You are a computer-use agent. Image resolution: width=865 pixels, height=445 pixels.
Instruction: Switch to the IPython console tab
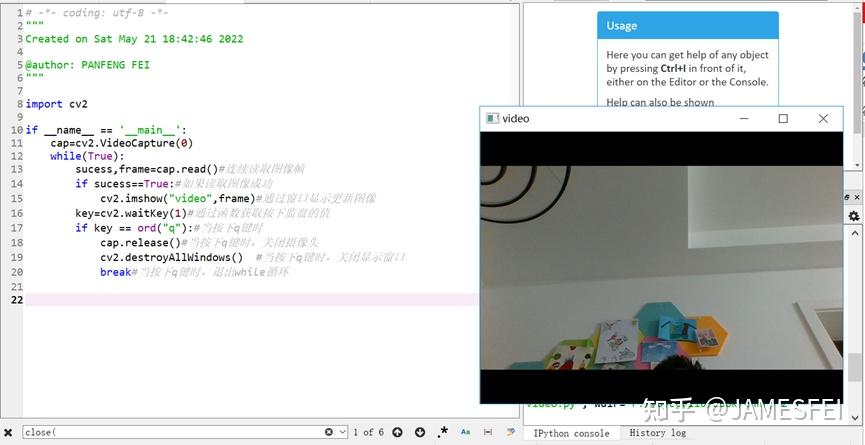[572, 433]
